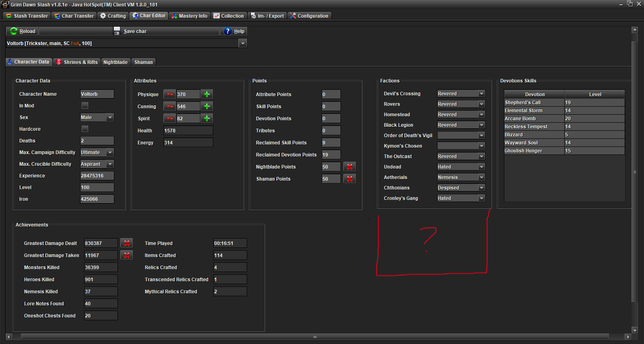Increase Cunning with the green plus button
This screenshot has height=344, width=644.
[x=206, y=106]
